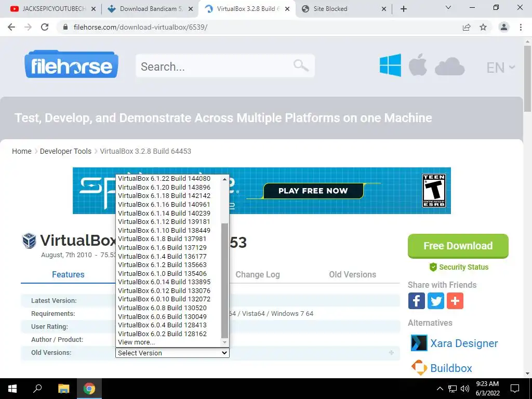
Task: Open the share this page icon
Action: pos(467,27)
